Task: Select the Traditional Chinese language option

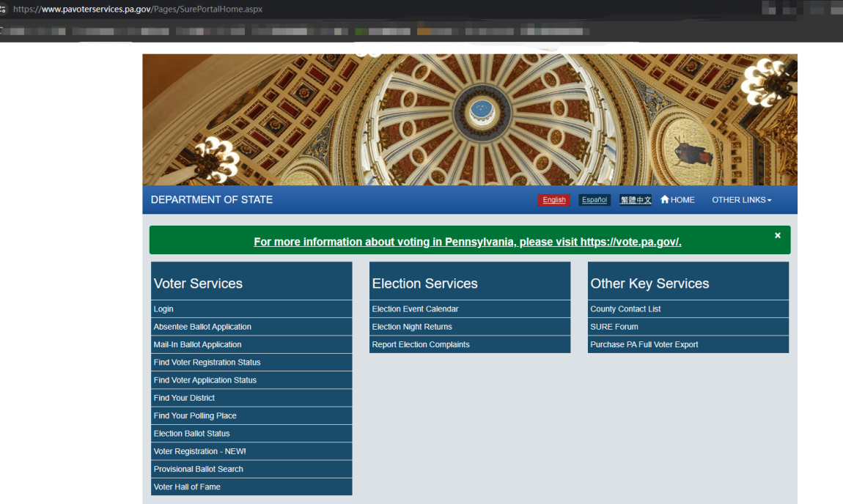Action: pos(635,200)
